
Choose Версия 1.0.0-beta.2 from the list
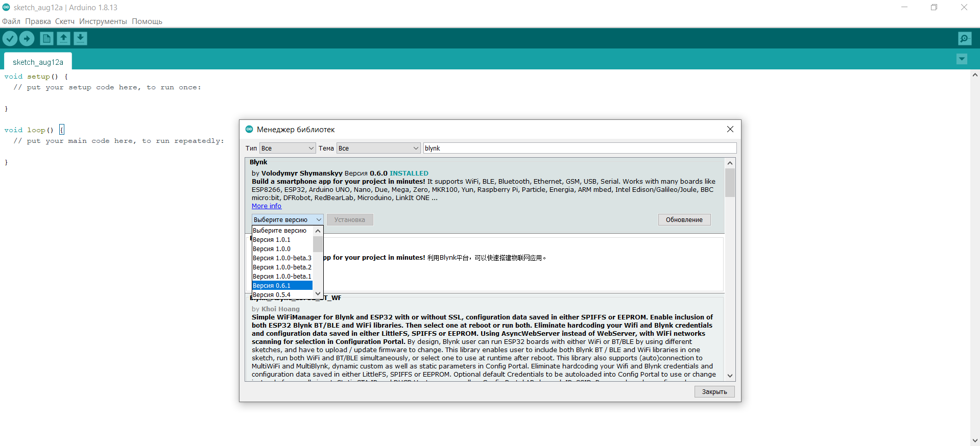click(282, 267)
